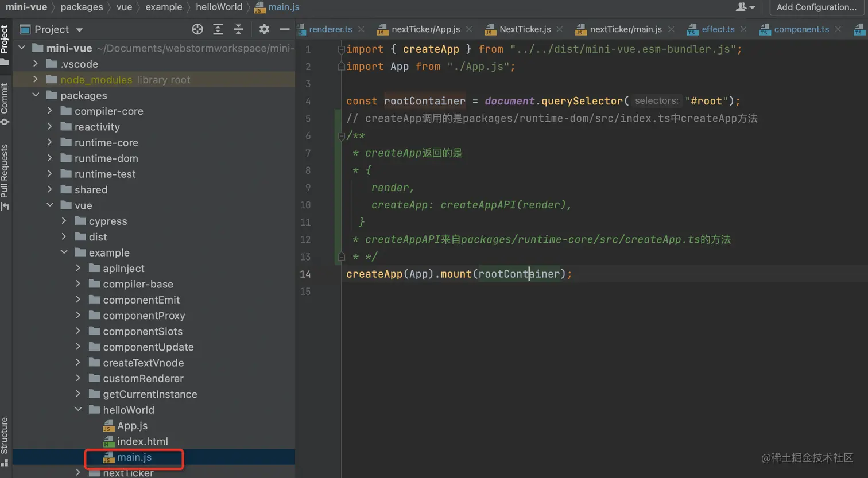
Task: Close the component.ts tab
Action: pyautogui.click(x=838, y=29)
